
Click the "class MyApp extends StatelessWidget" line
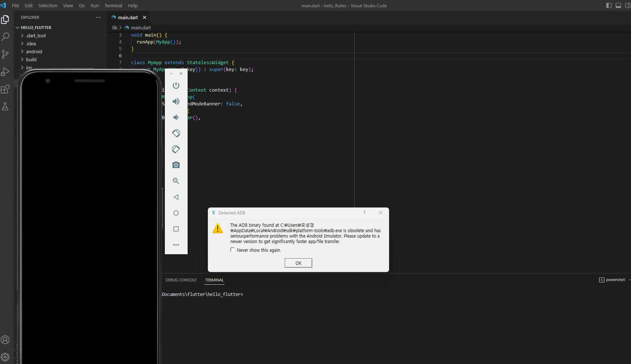coord(183,63)
